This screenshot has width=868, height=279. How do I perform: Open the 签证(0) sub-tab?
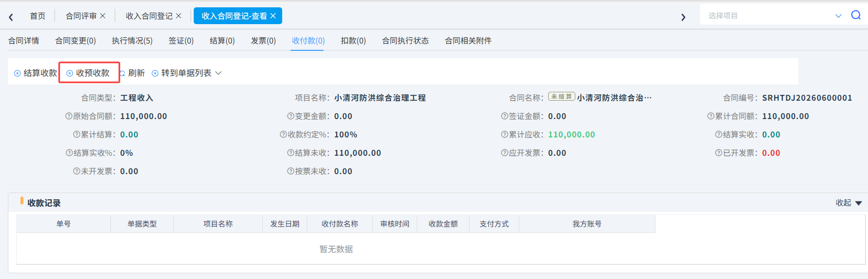(181, 40)
